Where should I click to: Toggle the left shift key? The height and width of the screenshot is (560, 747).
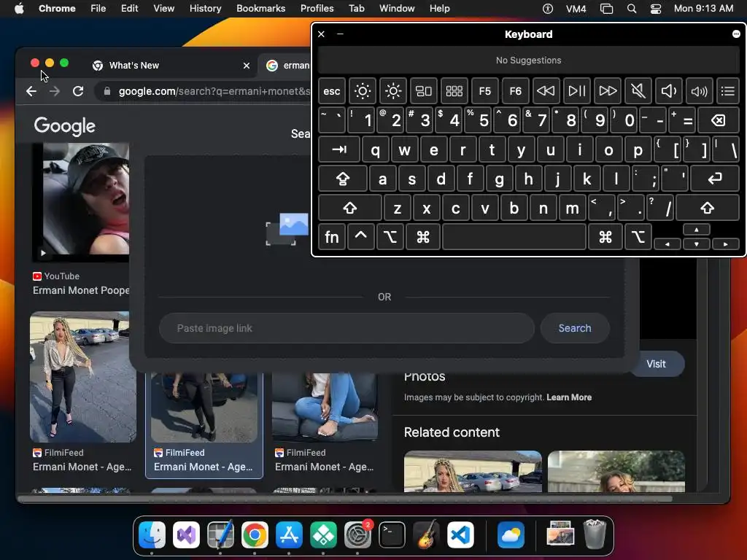click(350, 208)
